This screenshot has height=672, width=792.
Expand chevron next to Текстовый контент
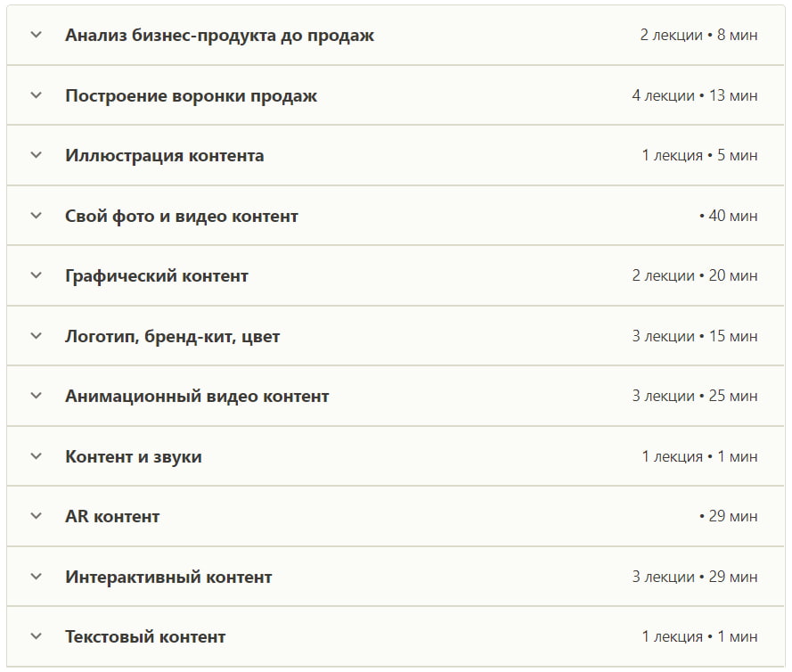coord(36,637)
